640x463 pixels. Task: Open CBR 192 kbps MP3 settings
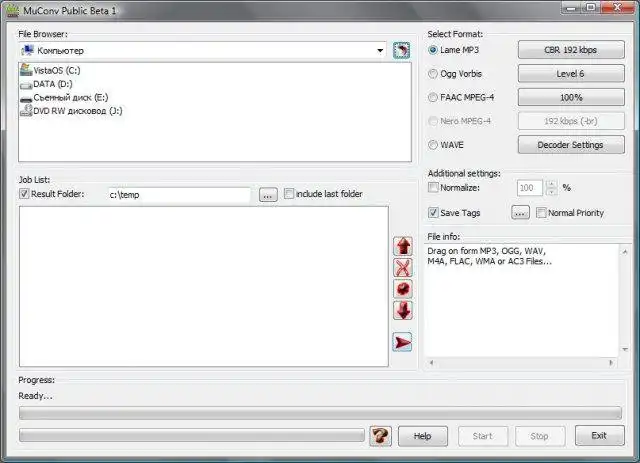point(571,50)
